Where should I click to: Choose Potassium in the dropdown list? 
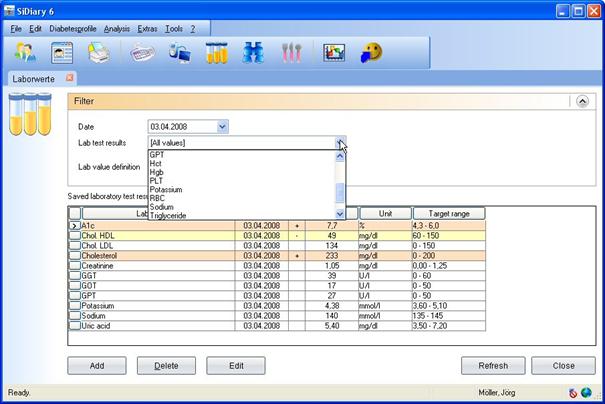[165, 189]
